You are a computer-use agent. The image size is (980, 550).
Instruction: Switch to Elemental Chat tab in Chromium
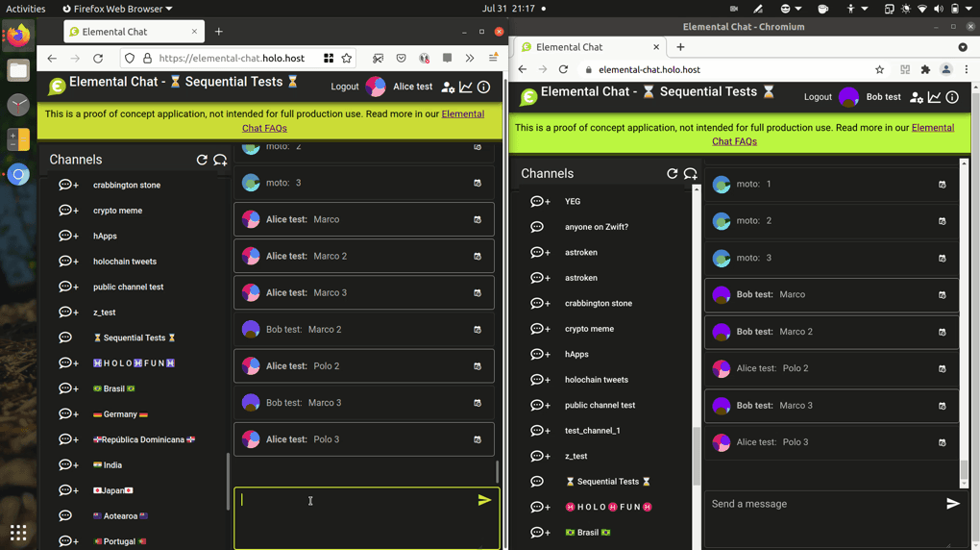tap(591, 47)
